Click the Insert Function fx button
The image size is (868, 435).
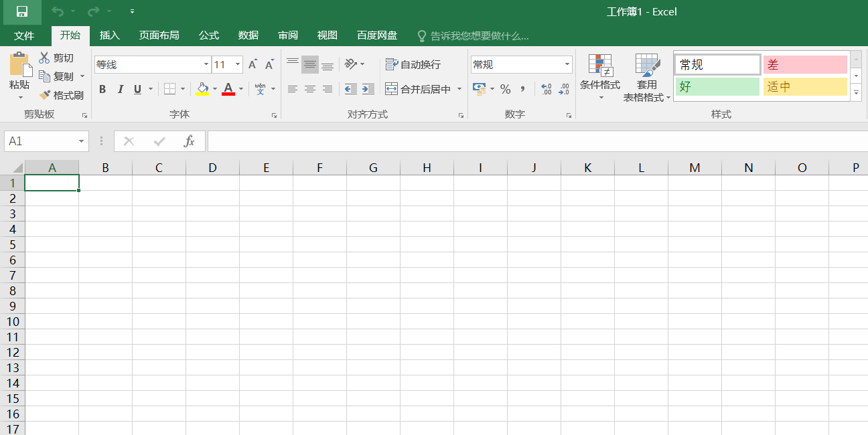click(x=190, y=141)
